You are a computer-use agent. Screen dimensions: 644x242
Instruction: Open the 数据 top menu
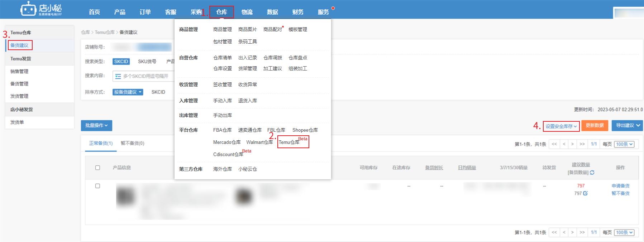(272, 12)
